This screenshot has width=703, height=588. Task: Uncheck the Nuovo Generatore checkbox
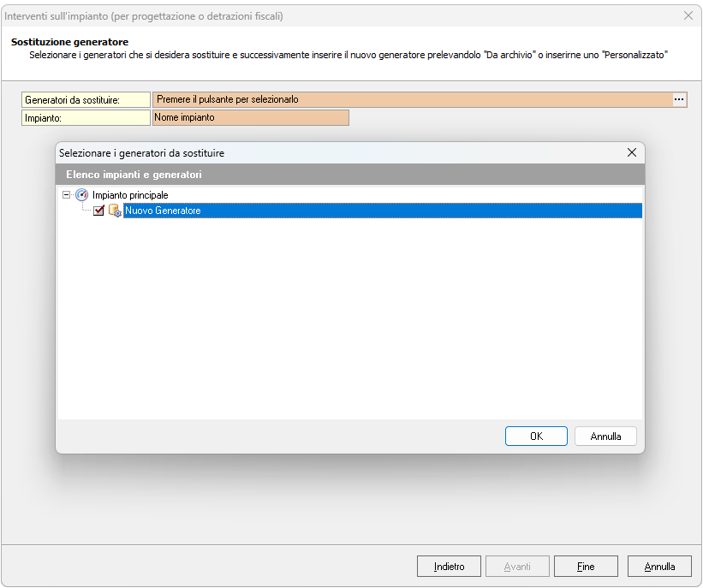point(98,211)
